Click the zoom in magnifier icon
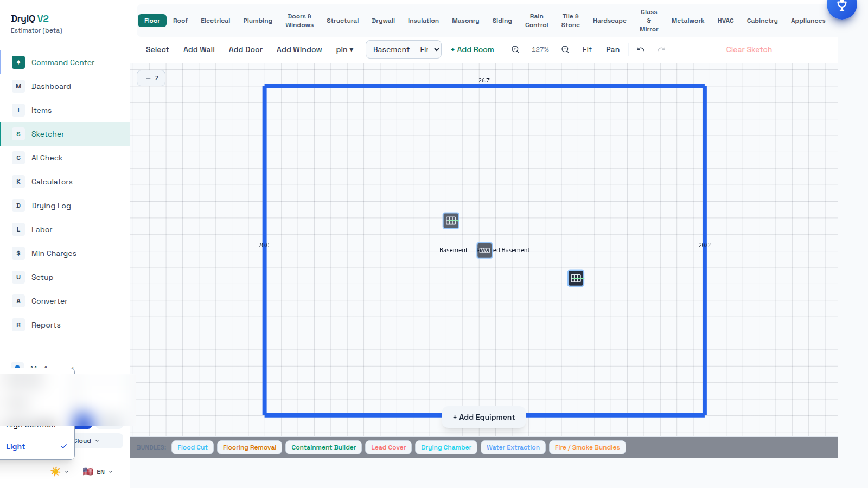 tap(515, 49)
